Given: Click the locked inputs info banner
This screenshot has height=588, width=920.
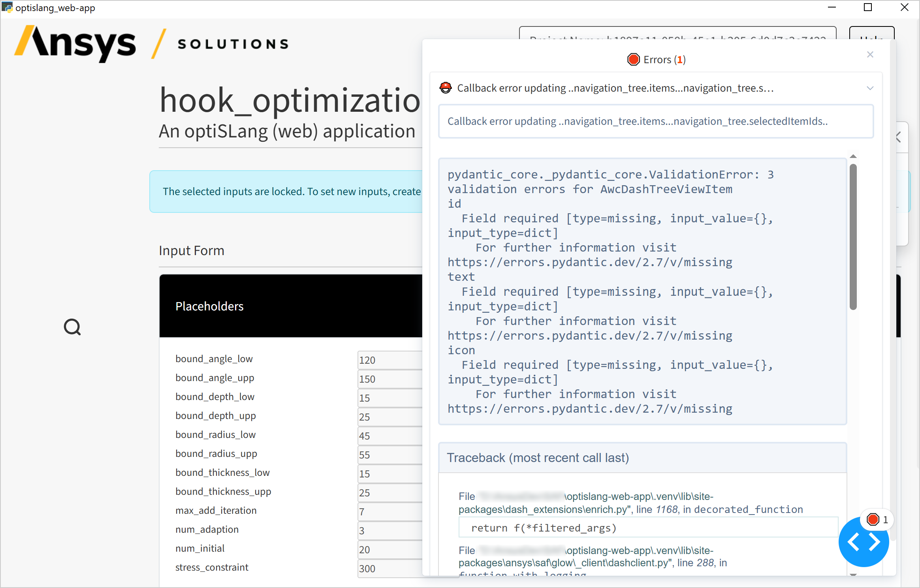Looking at the screenshot, I should (x=286, y=192).
